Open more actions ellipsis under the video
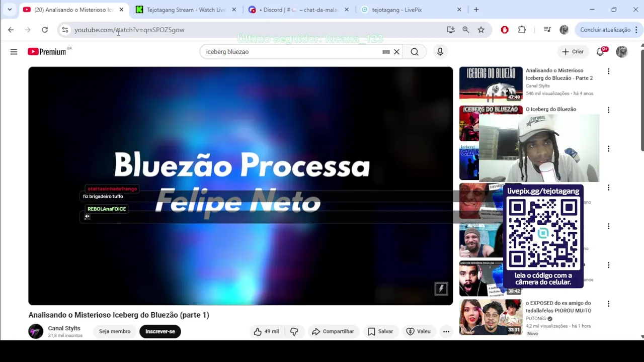This screenshot has height=362, width=644. tap(446, 331)
